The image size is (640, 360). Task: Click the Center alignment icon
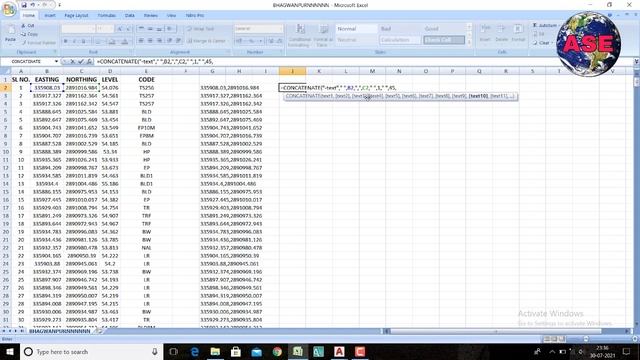coord(150,41)
